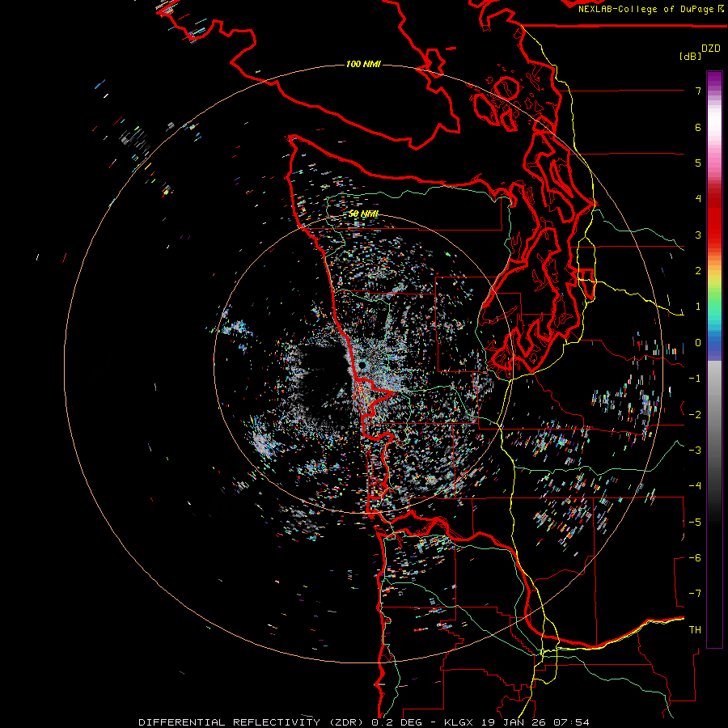This screenshot has width=728, height=728.
Task: Click the -7 dB legend value
Action: [x=695, y=594]
